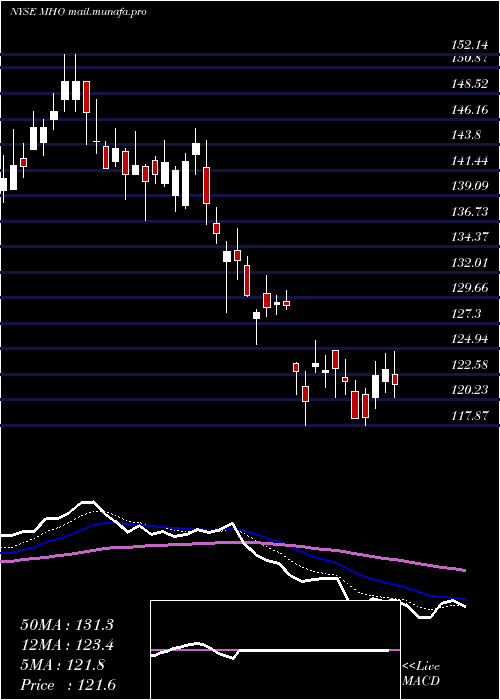The height and width of the screenshot is (700, 500).
Task: Click the <<Live MACD label
Action: (x=421, y=674)
